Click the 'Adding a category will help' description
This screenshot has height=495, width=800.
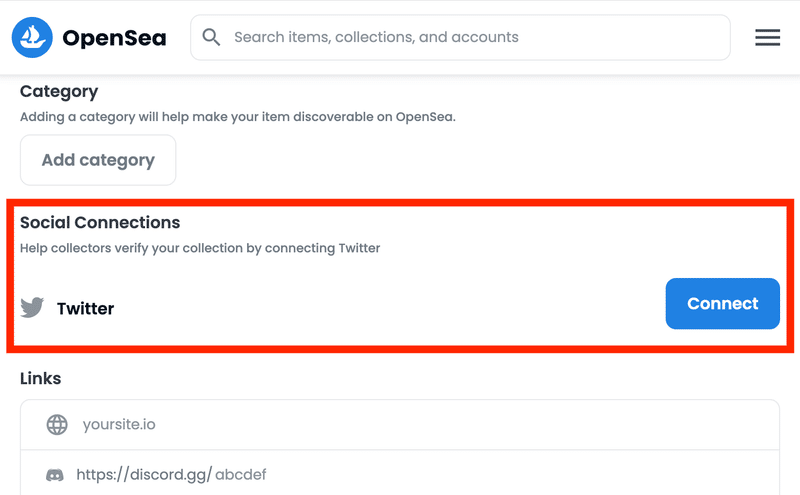(238, 117)
